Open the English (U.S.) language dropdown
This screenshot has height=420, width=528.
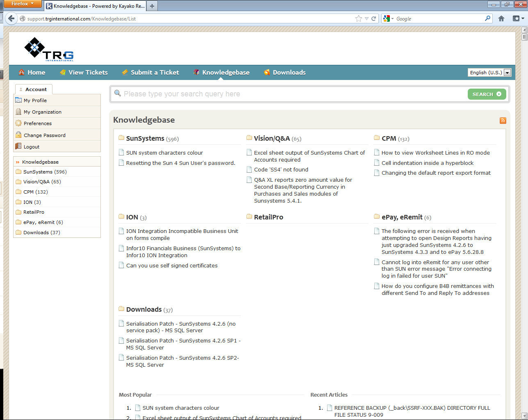point(489,73)
